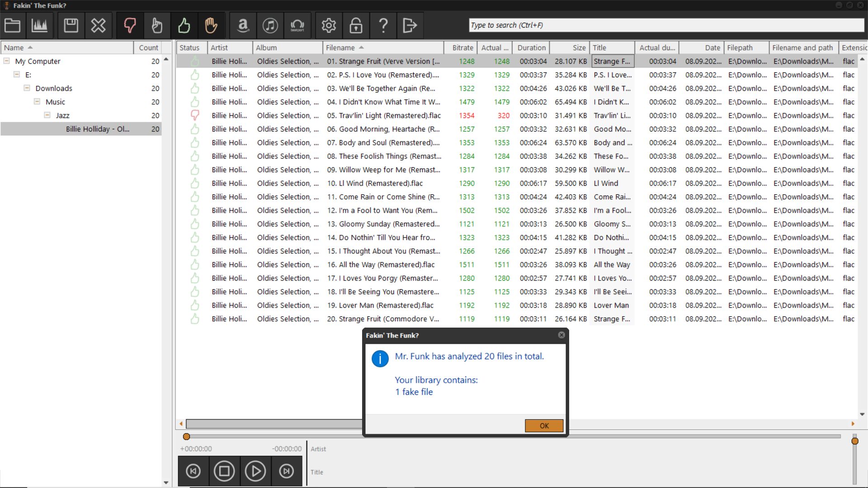Toggle thumbs-down status on Trav'lin' Light row

point(195,115)
